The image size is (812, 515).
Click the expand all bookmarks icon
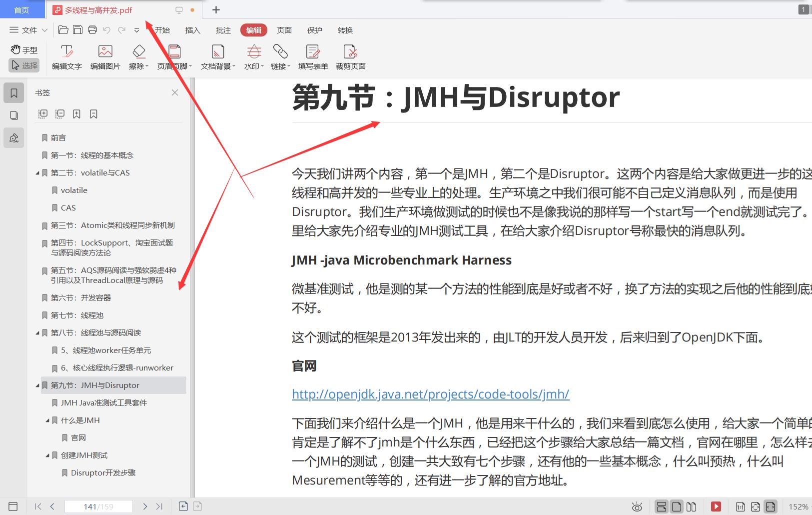pos(43,114)
